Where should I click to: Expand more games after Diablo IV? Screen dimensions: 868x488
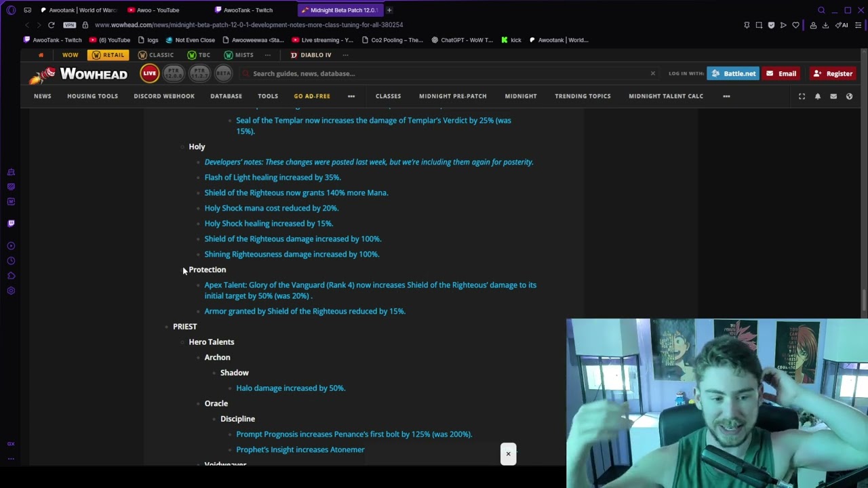[x=346, y=55]
